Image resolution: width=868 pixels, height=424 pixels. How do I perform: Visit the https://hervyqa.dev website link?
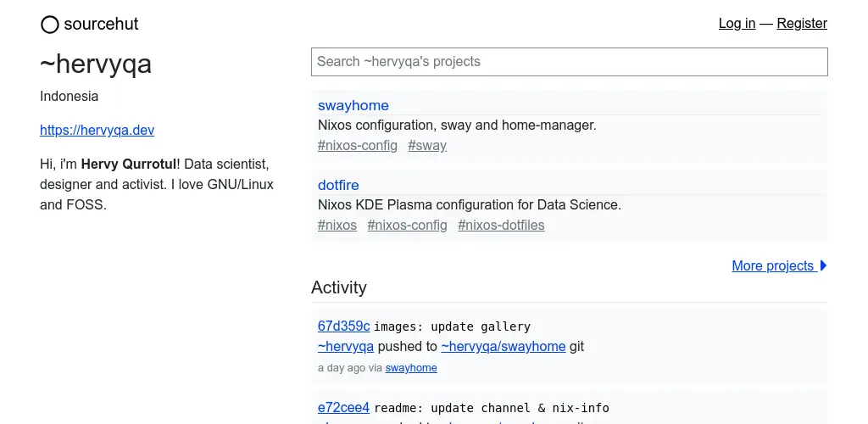point(97,130)
